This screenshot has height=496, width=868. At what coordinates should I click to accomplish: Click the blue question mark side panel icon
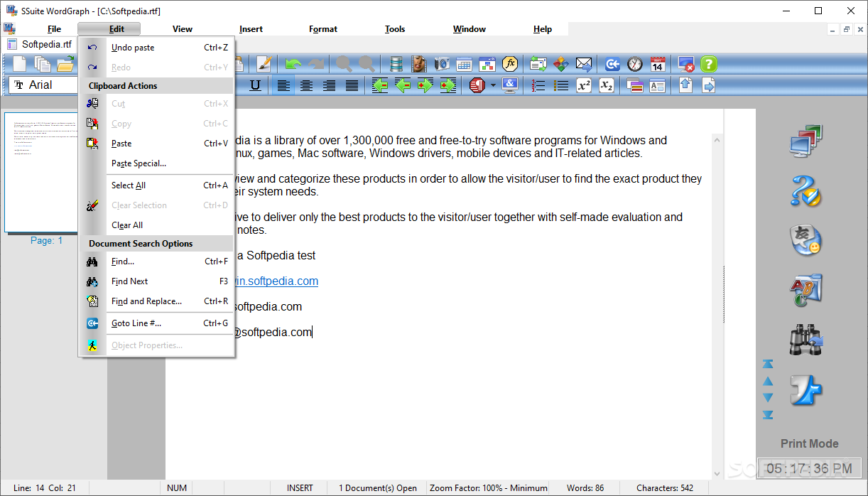(x=805, y=191)
